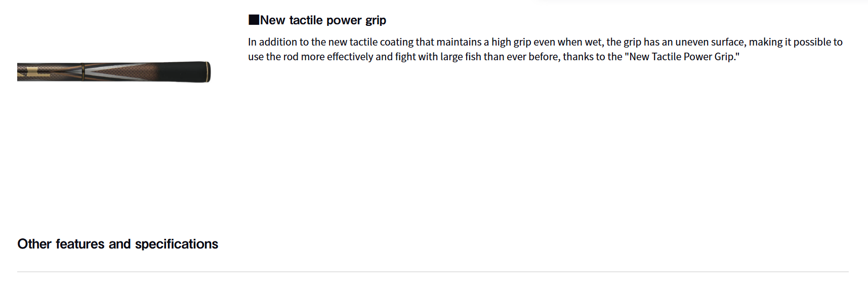The height and width of the screenshot is (290, 868).
Task: Click the rod grip product image
Action: pyautogui.click(x=114, y=72)
